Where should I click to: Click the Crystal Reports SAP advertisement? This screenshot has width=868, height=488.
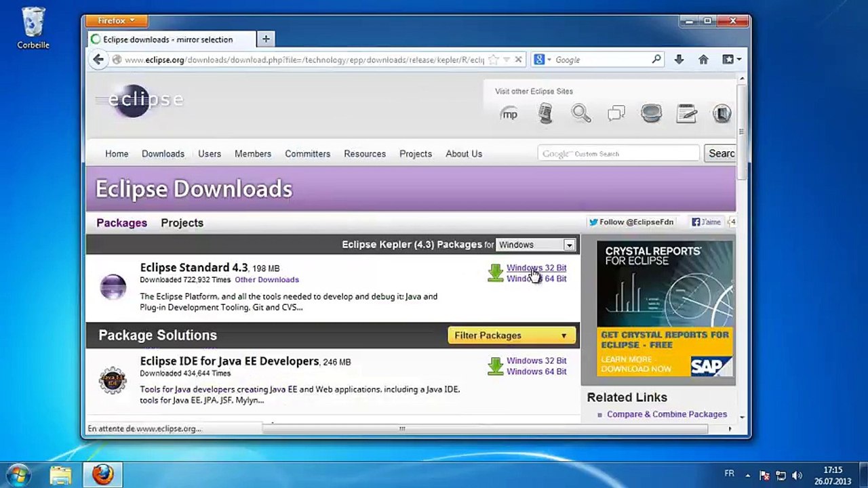(665, 309)
